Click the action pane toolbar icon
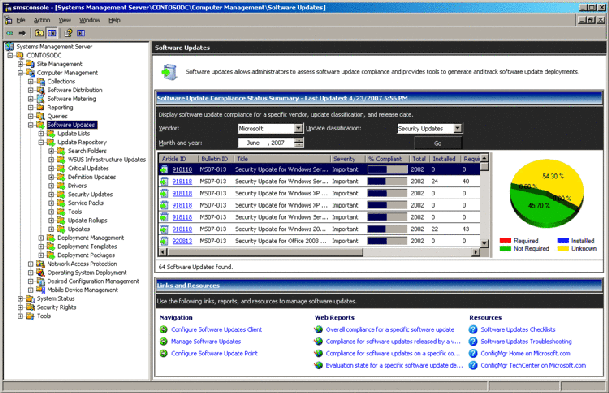Image resolution: width=609 pixels, height=393 pixels. click(81, 33)
